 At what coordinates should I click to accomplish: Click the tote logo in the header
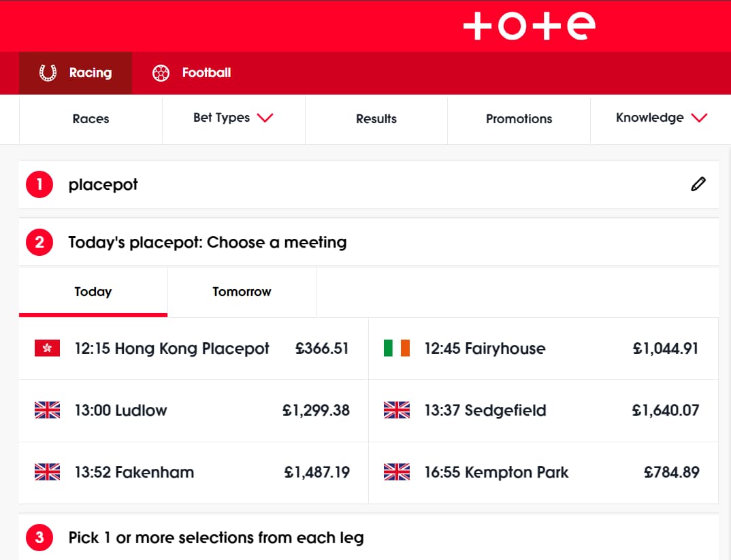(x=529, y=26)
